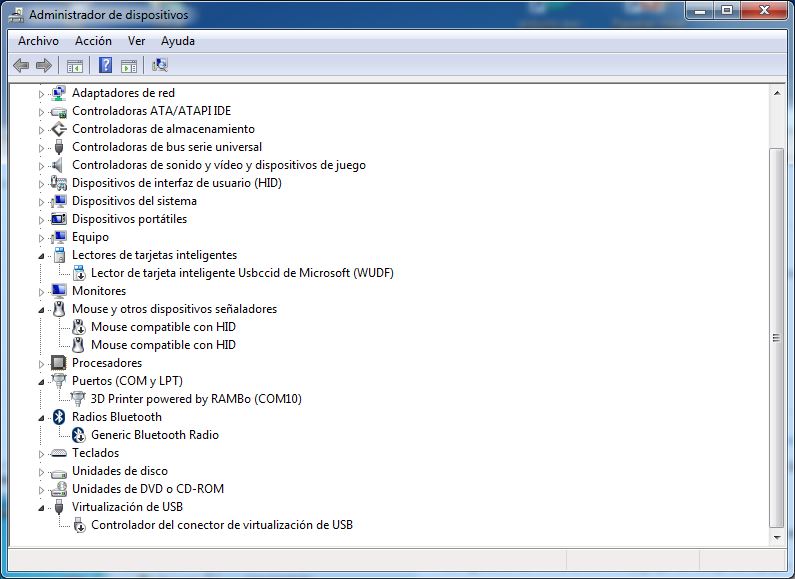Click the show/hide console tree icon
The width and height of the screenshot is (795, 579).
pos(74,66)
